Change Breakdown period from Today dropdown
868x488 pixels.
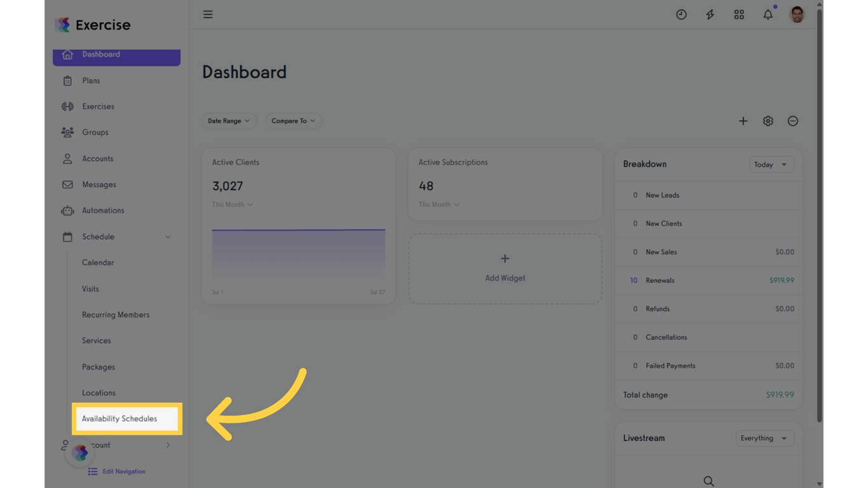(x=771, y=164)
